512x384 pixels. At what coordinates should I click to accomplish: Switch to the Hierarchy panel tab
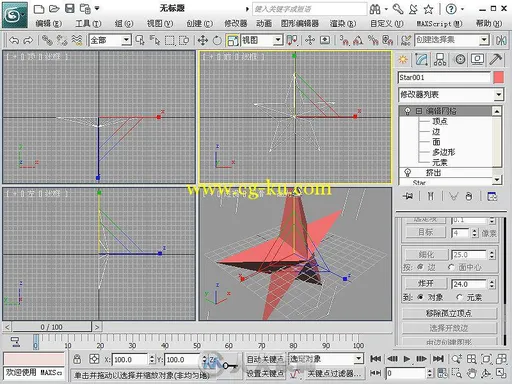tap(440, 60)
